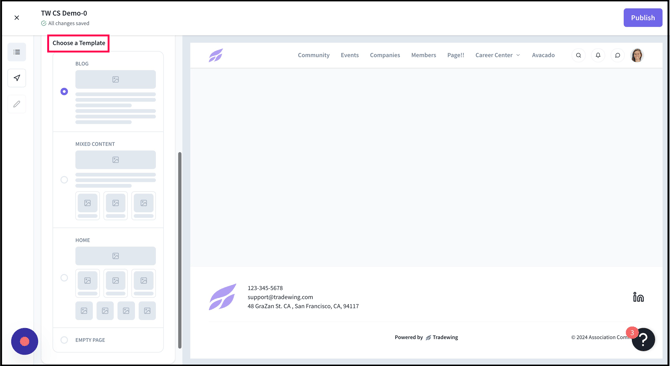Click the search icon in preview header
This screenshot has width=670, height=366.
point(578,55)
